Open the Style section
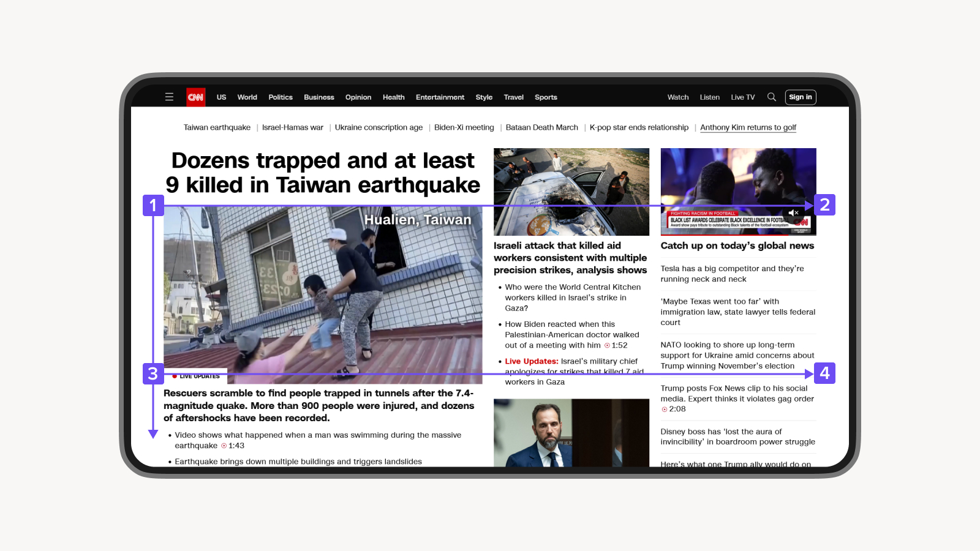980x551 pixels. (x=484, y=97)
